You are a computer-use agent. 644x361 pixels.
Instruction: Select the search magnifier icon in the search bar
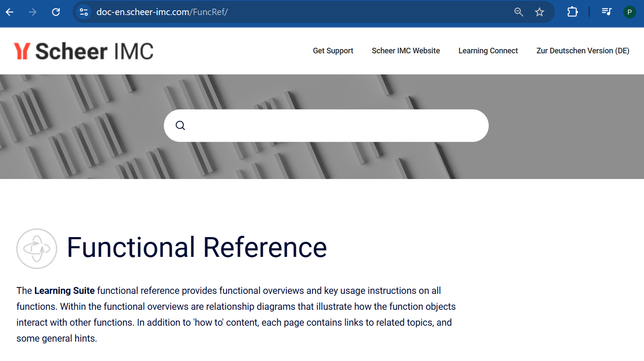click(180, 125)
